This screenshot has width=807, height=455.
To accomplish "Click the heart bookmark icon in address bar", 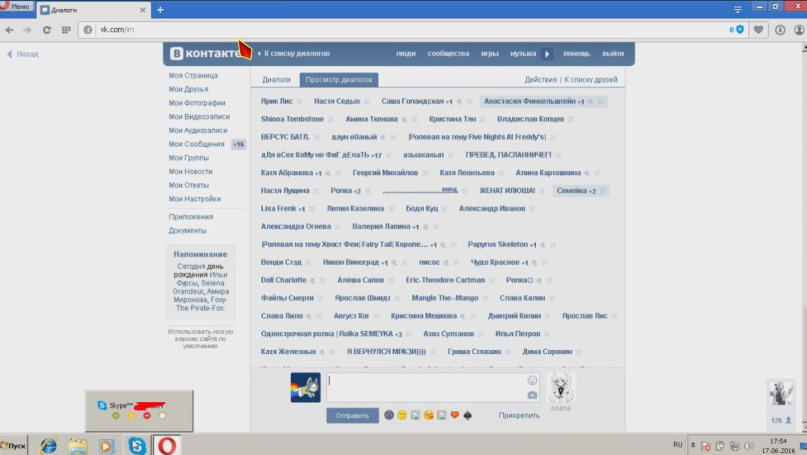I will [758, 30].
